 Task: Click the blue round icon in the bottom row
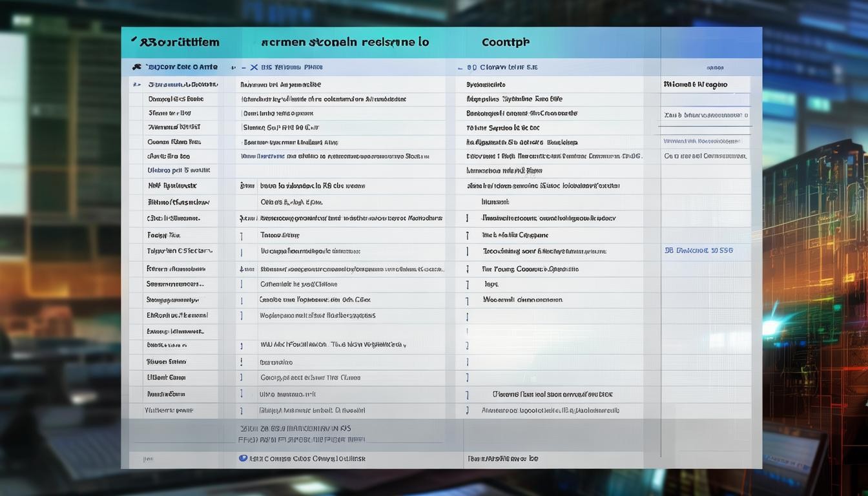(x=243, y=459)
